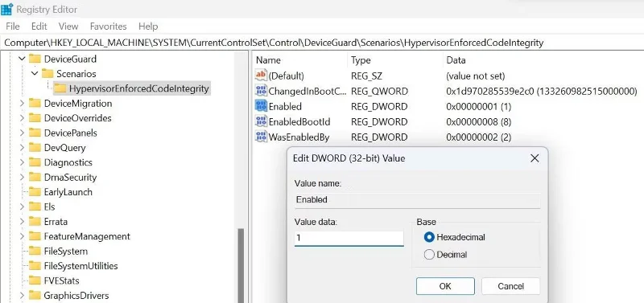Click the ChangedInBootCycle QWORD value icon
The width and height of the screenshot is (644, 303).
click(x=261, y=91)
